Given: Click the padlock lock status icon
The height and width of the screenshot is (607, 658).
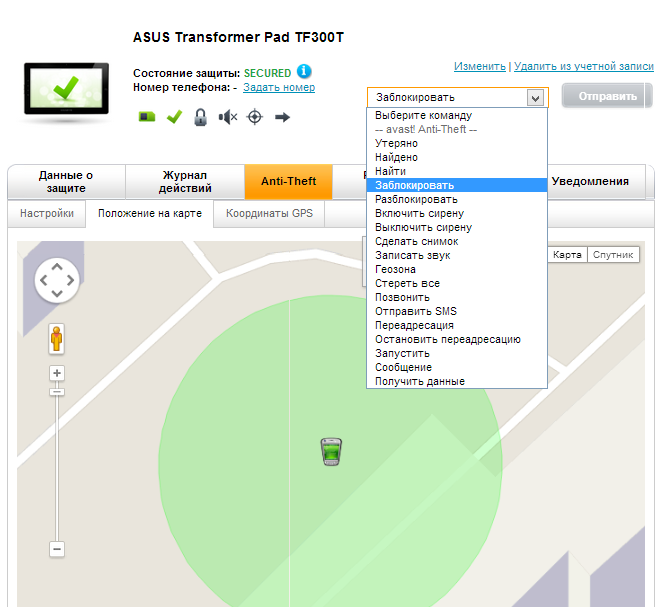Looking at the screenshot, I should (x=201, y=117).
